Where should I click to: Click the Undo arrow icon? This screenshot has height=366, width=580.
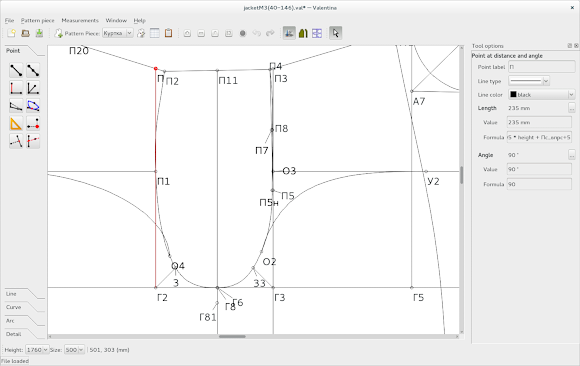256,33
